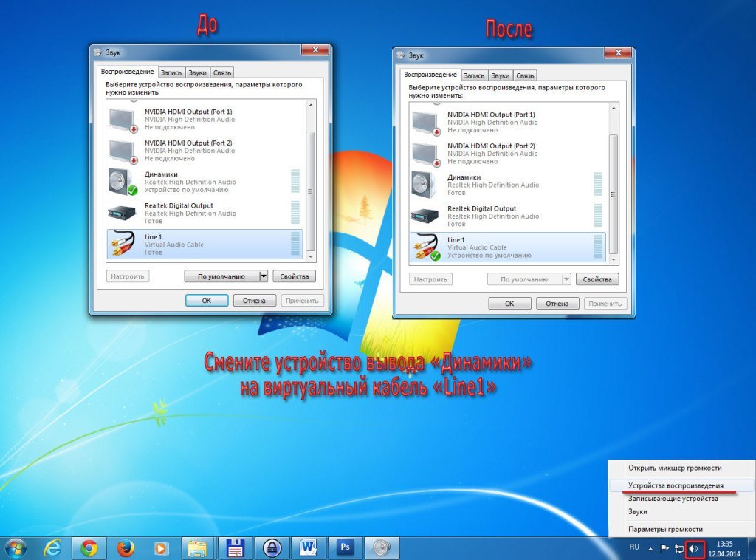Open Photoshop from the taskbar
The height and width of the screenshot is (560, 756).
tap(346, 547)
